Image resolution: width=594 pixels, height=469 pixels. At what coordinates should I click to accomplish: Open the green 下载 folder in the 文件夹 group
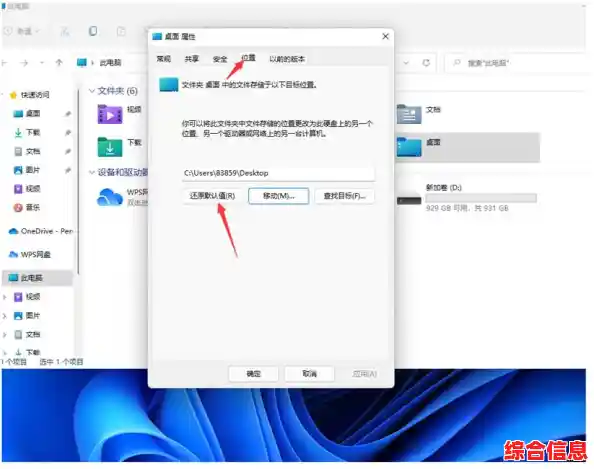point(110,147)
